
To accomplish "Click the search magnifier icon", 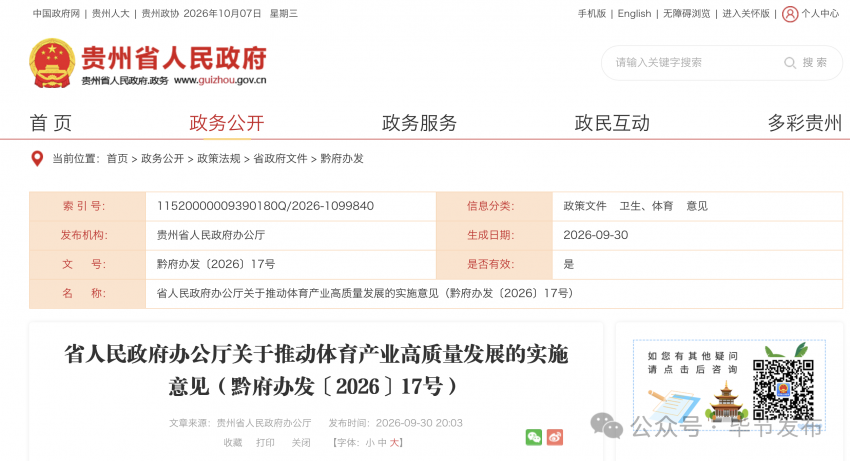I will coord(790,63).
